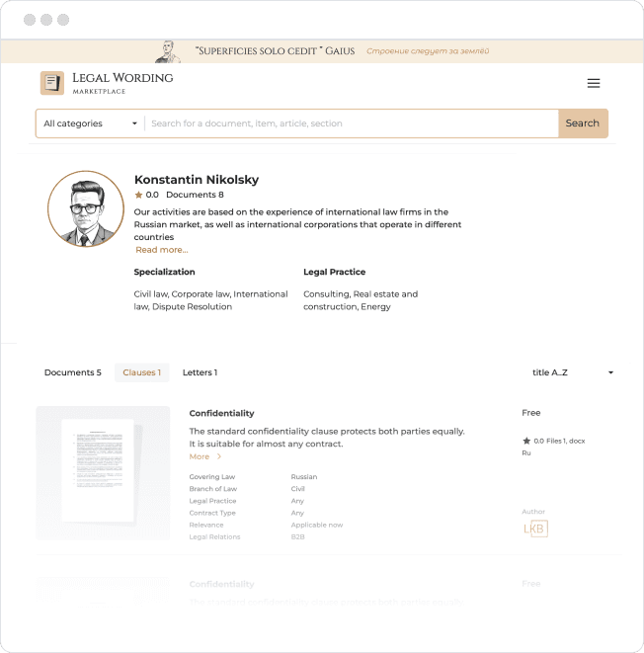
Task: Switch to the Letters 1 tab
Action: pyautogui.click(x=200, y=372)
